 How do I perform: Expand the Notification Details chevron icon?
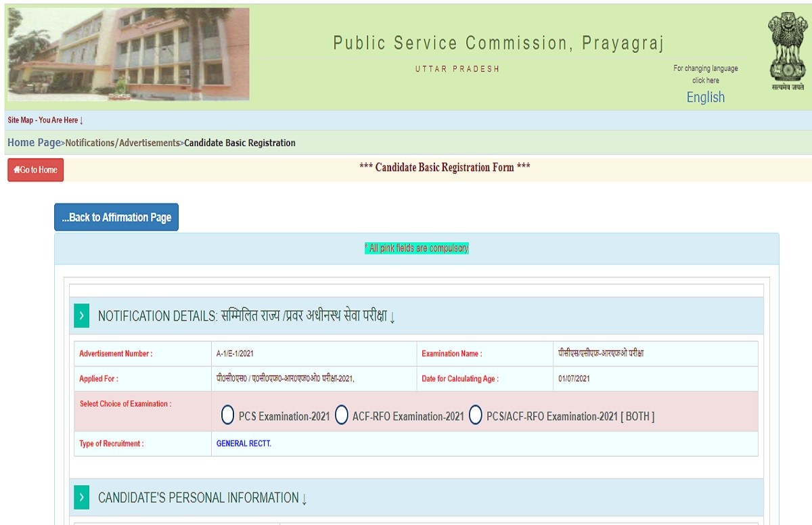[x=81, y=316]
